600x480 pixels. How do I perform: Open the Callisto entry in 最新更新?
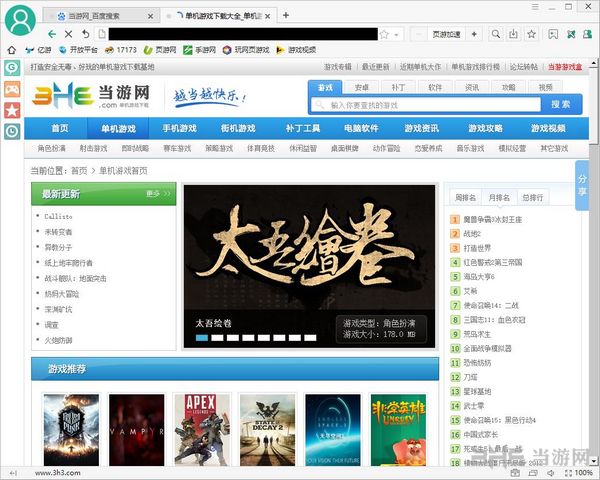pyautogui.click(x=58, y=216)
